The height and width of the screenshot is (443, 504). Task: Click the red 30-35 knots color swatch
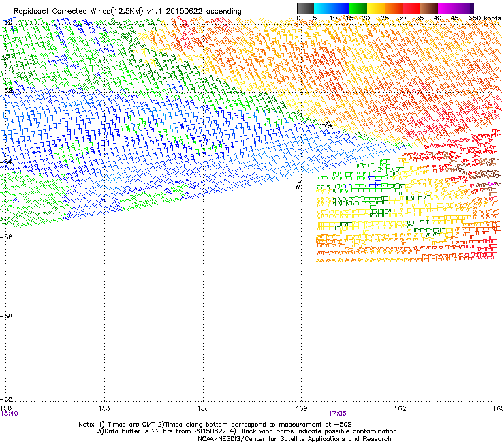411,8
